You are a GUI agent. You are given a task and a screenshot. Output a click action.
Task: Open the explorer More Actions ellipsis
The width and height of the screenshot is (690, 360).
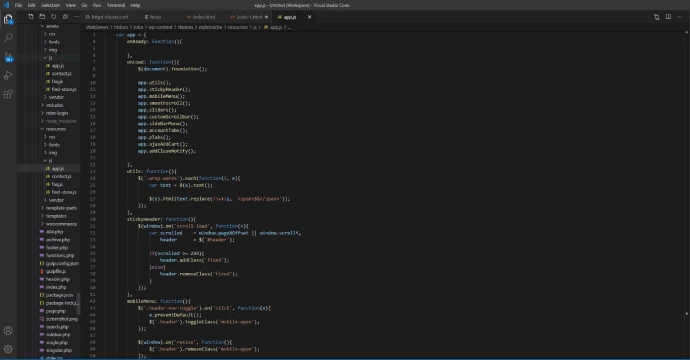pos(77,17)
